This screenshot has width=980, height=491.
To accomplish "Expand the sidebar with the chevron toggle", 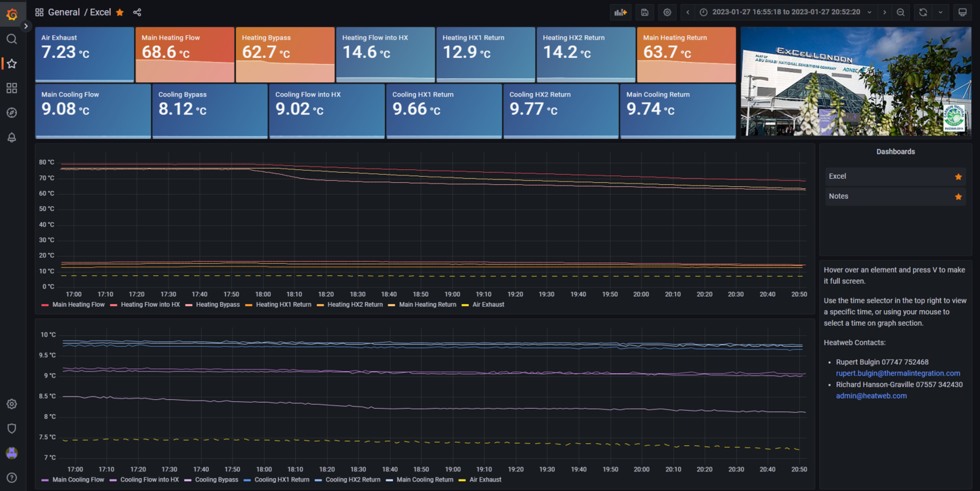I will [x=26, y=26].
